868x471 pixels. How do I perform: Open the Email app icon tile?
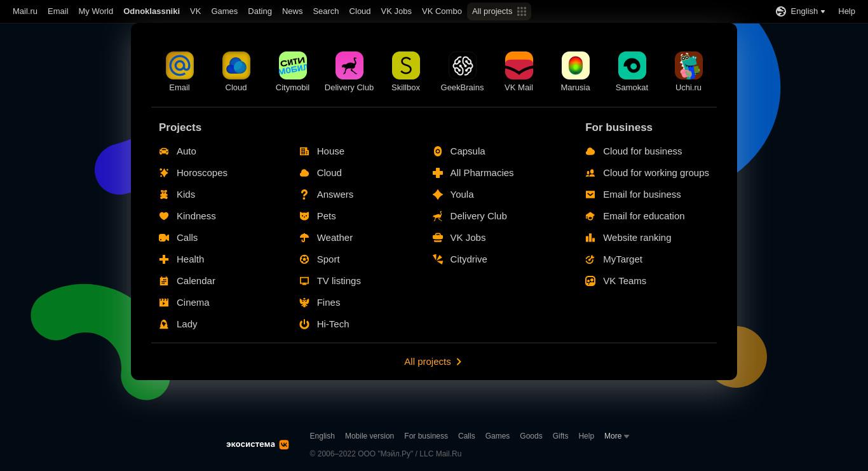180,65
